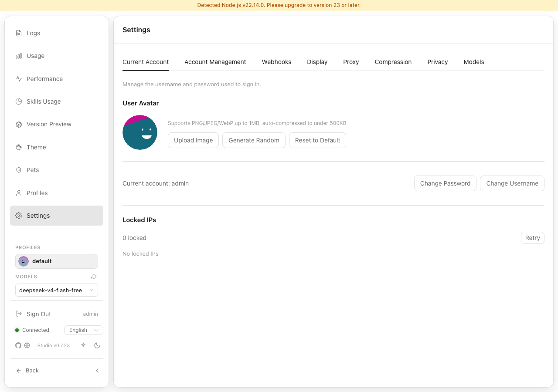The height and width of the screenshot is (392, 558).
Task: Click the "Current account: admin" text
Action: pyautogui.click(x=156, y=183)
